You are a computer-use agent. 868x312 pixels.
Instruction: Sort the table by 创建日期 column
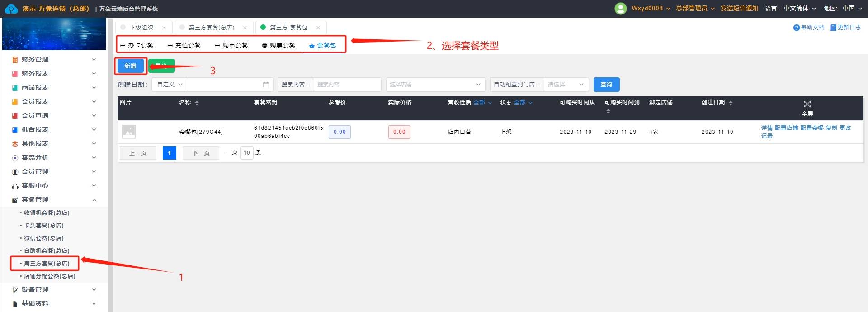pos(731,103)
